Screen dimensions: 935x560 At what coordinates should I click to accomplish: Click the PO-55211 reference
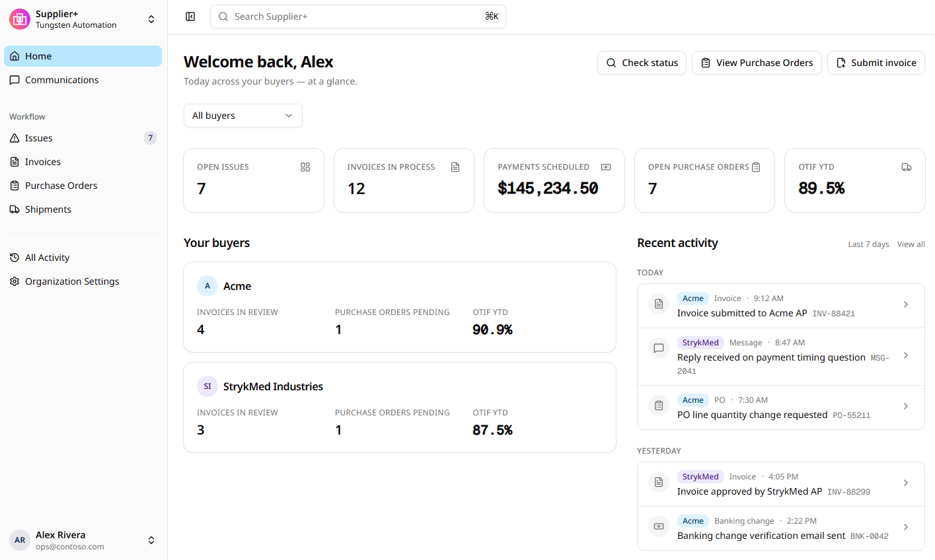852,415
